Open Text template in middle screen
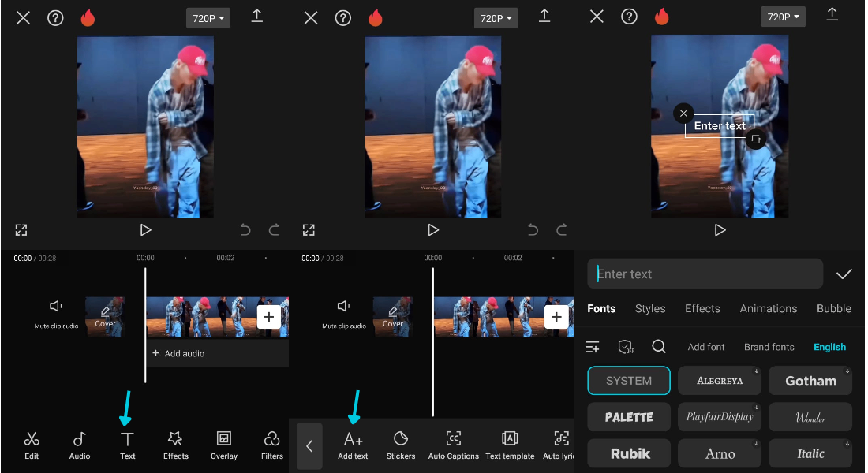Screen dimensions: 868x473 510,445
